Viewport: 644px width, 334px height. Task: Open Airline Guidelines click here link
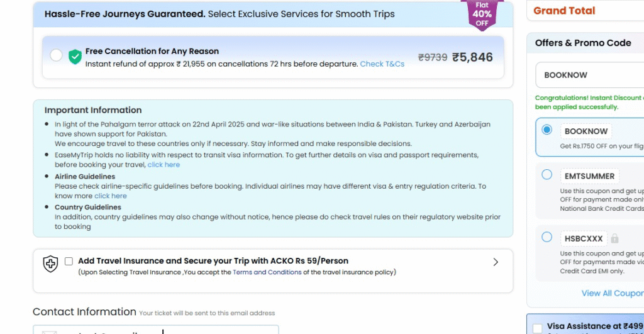point(111,196)
